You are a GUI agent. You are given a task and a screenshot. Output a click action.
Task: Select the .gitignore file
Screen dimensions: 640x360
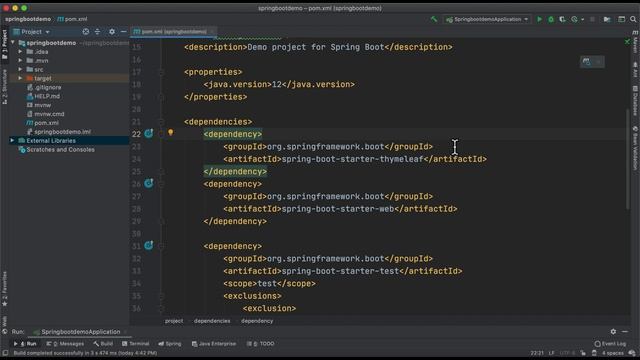coord(44,87)
